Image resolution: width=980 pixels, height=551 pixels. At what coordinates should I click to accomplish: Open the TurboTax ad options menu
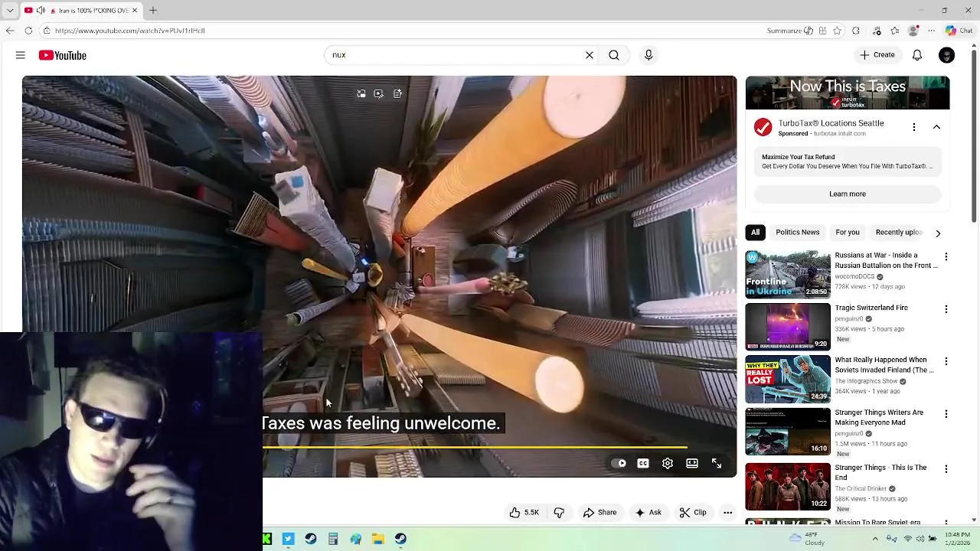tap(914, 127)
